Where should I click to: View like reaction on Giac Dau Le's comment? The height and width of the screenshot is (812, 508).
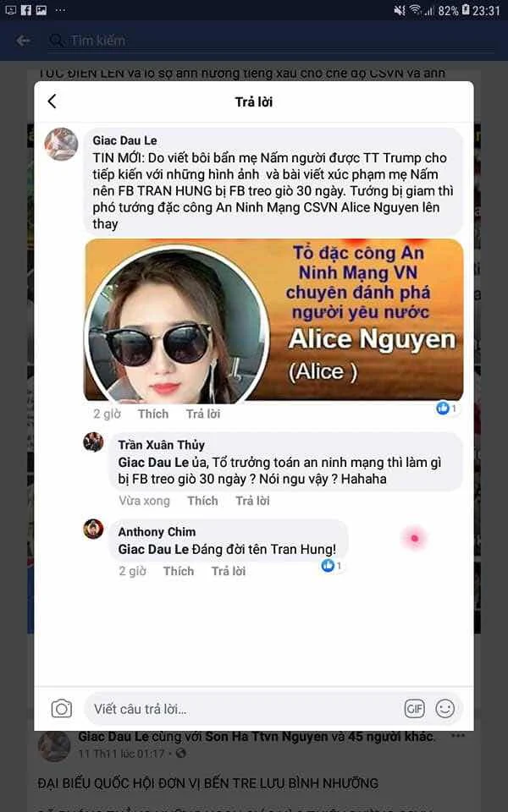446,409
